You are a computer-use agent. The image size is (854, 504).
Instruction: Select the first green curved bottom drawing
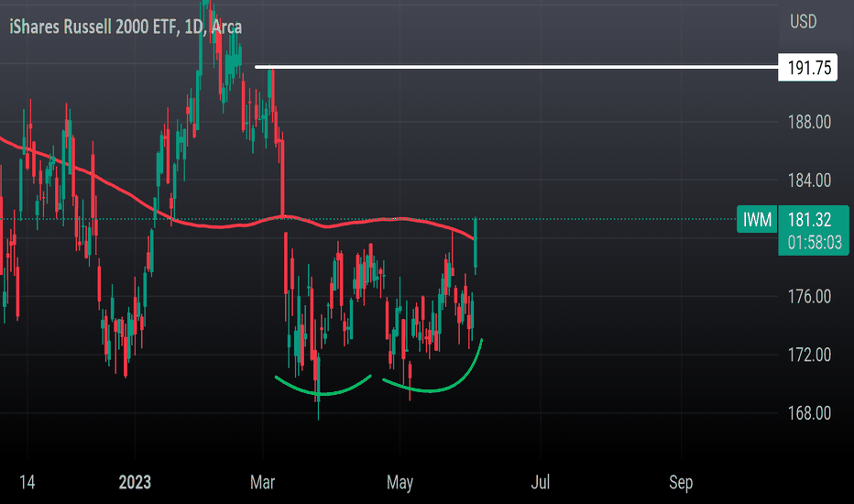point(323,392)
